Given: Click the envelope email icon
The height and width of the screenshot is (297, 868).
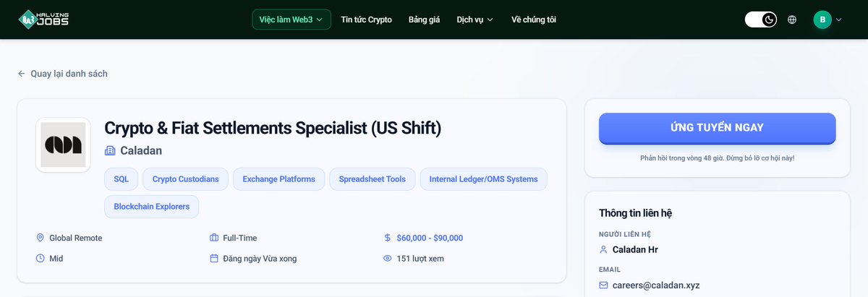Looking at the screenshot, I should pos(604,285).
